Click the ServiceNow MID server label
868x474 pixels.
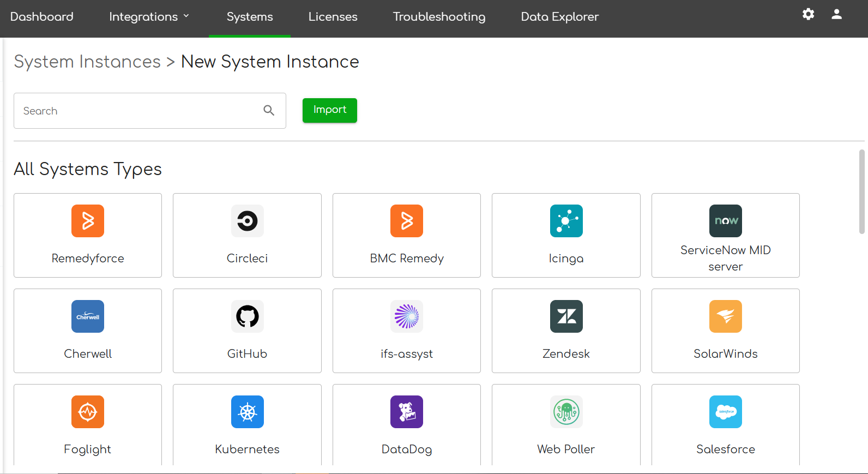tap(726, 259)
